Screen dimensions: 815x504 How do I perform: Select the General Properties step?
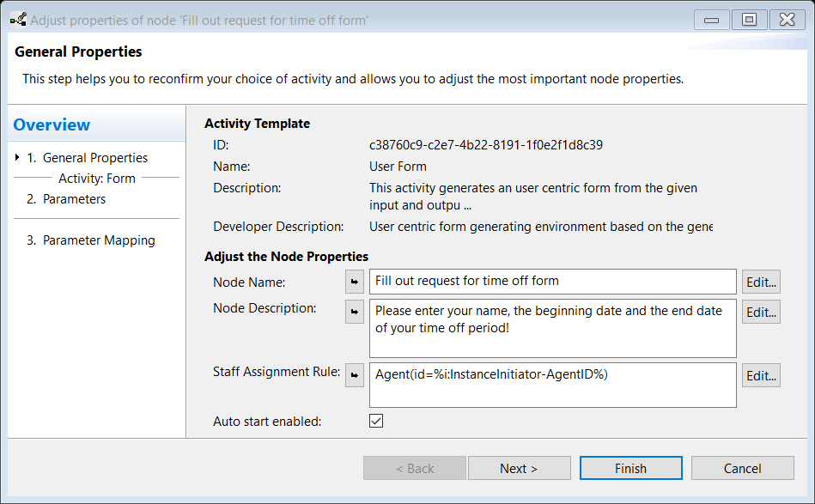(94, 158)
